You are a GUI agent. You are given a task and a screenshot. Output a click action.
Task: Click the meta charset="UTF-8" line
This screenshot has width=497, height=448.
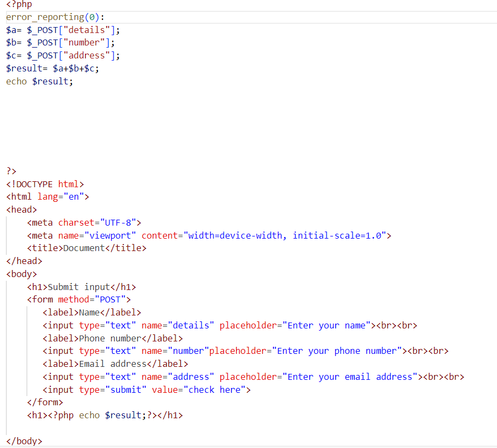tap(84, 223)
